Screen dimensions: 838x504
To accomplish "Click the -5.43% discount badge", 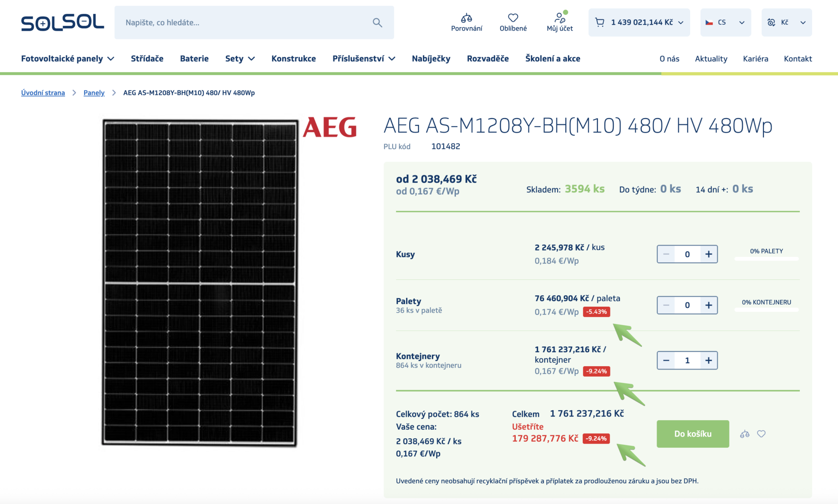I will click(x=596, y=312).
